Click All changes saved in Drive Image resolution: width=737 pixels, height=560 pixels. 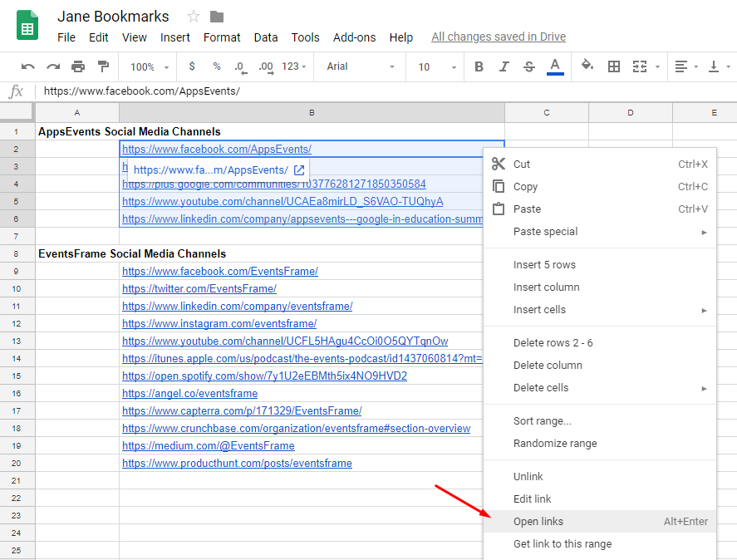[499, 37]
